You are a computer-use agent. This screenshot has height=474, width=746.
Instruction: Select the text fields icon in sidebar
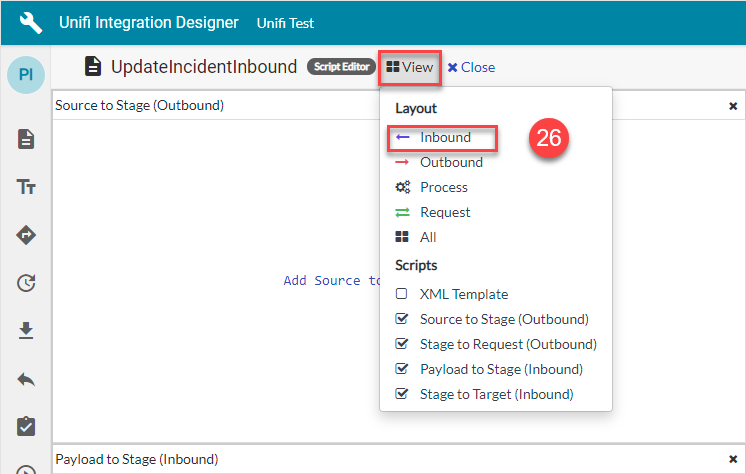[26, 187]
